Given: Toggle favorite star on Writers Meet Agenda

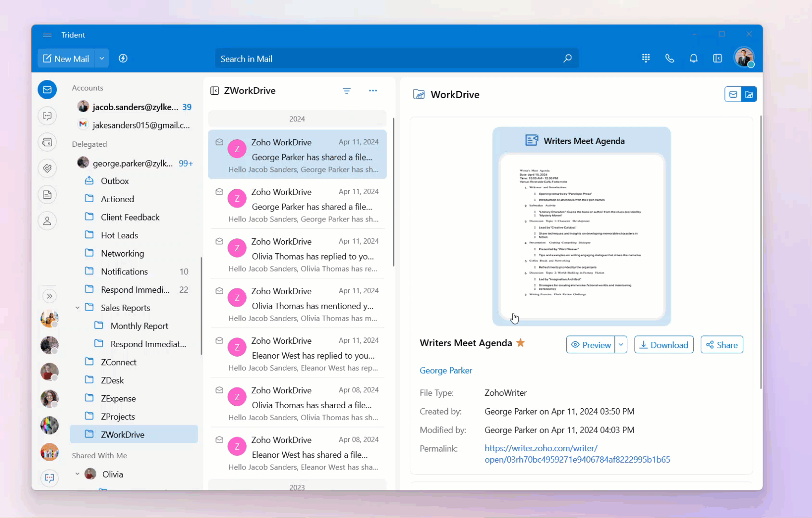Looking at the screenshot, I should 520,343.
